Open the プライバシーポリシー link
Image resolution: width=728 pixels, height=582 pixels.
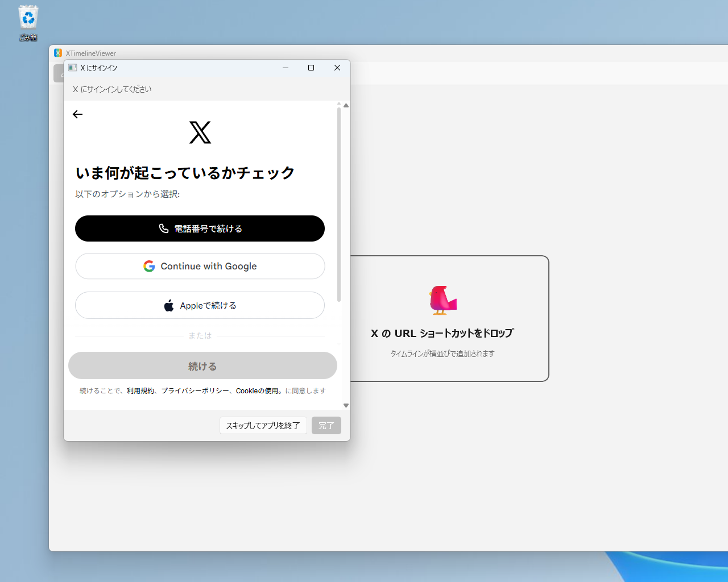[195, 391]
